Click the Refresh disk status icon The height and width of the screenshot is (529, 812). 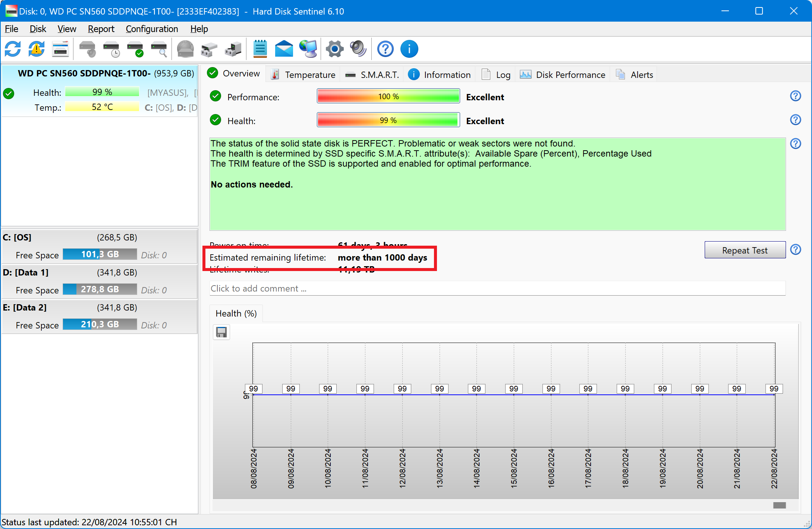click(13, 49)
